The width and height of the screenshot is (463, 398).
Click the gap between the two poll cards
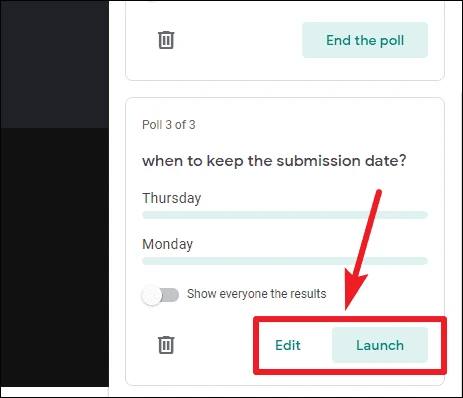pos(285,89)
